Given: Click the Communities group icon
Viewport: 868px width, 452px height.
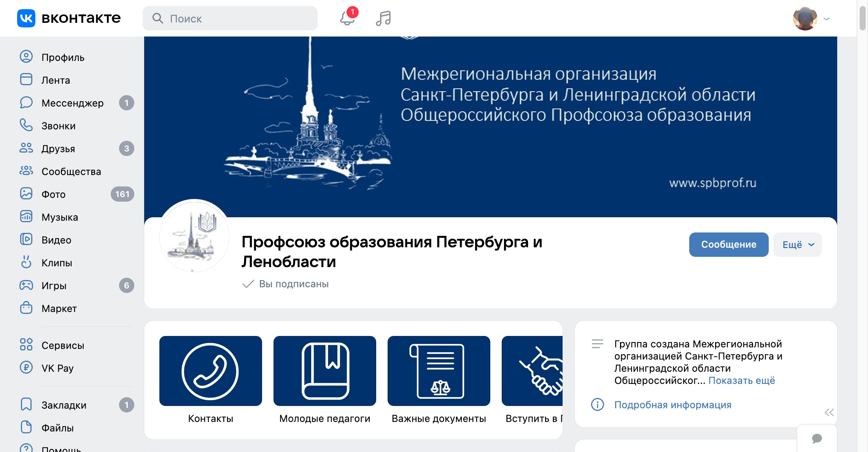Looking at the screenshot, I should [x=26, y=171].
